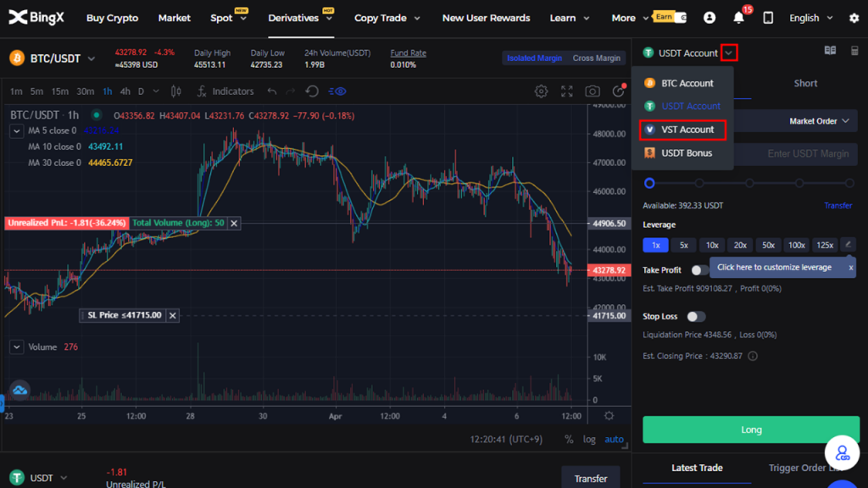Viewport: 868px width, 488px height.
Task: Open the settings gear in top bar
Action: pos(854,19)
